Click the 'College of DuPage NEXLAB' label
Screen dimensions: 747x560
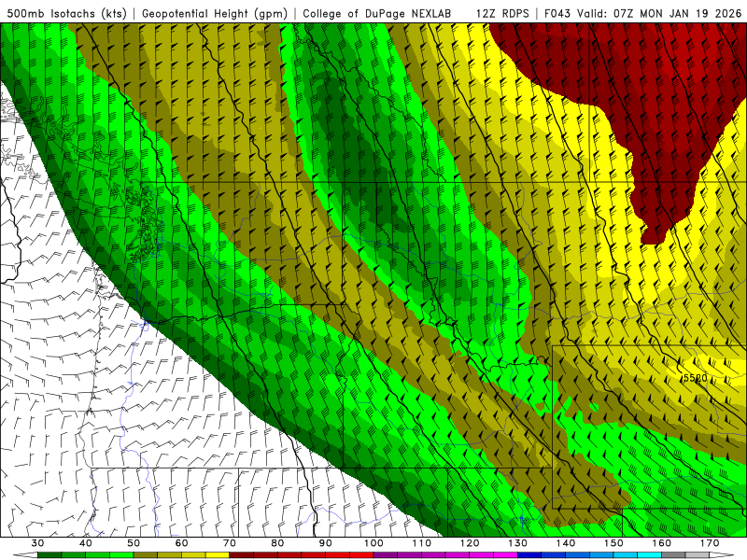tap(376, 13)
